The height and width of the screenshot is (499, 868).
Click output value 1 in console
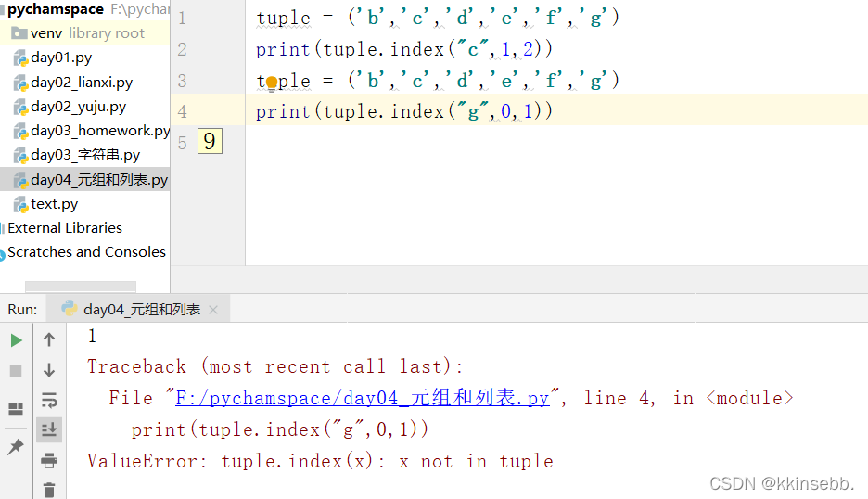tap(92, 336)
